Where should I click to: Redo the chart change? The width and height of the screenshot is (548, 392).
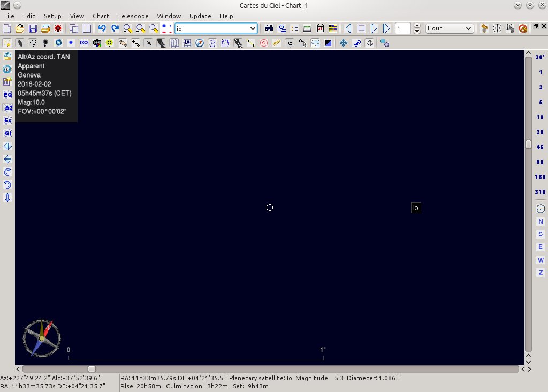(x=115, y=28)
